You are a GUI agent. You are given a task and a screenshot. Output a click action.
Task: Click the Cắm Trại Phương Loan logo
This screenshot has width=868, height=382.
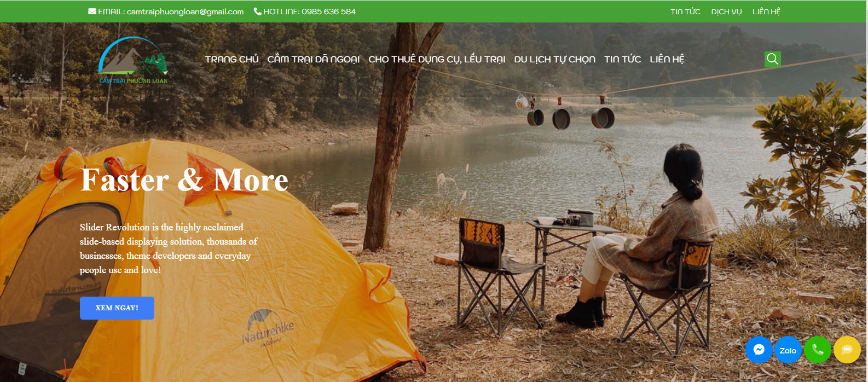[x=133, y=60]
